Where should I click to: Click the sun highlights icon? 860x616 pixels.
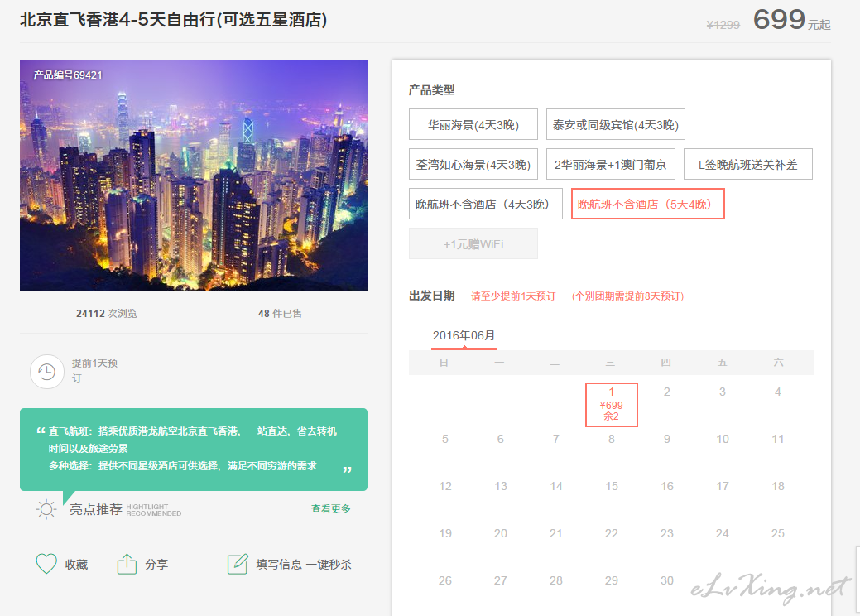(x=46, y=509)
